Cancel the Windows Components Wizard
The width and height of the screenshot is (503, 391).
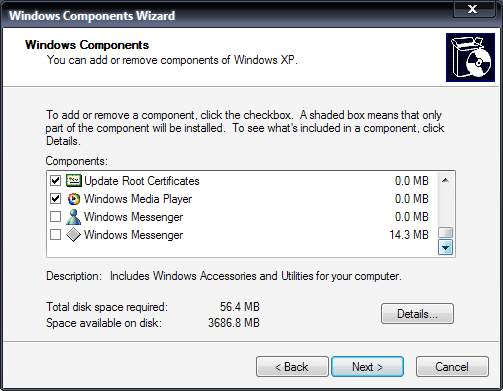[452, 367]
